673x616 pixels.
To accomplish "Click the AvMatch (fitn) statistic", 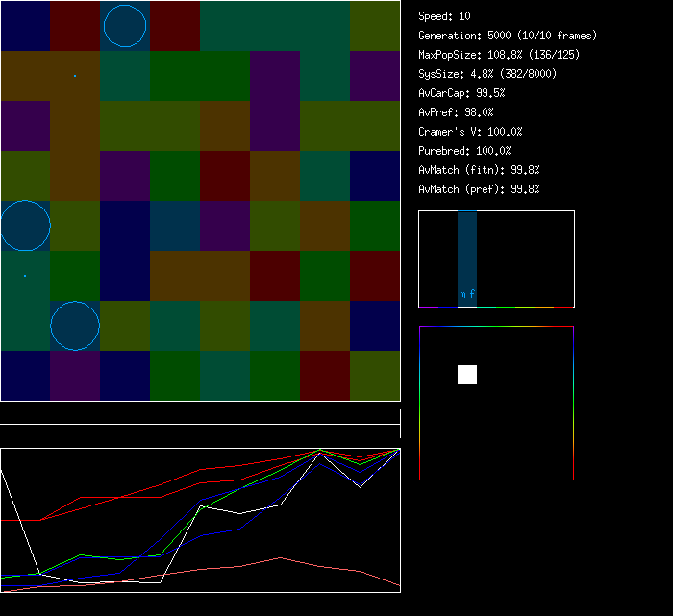I will pos(479,170).
